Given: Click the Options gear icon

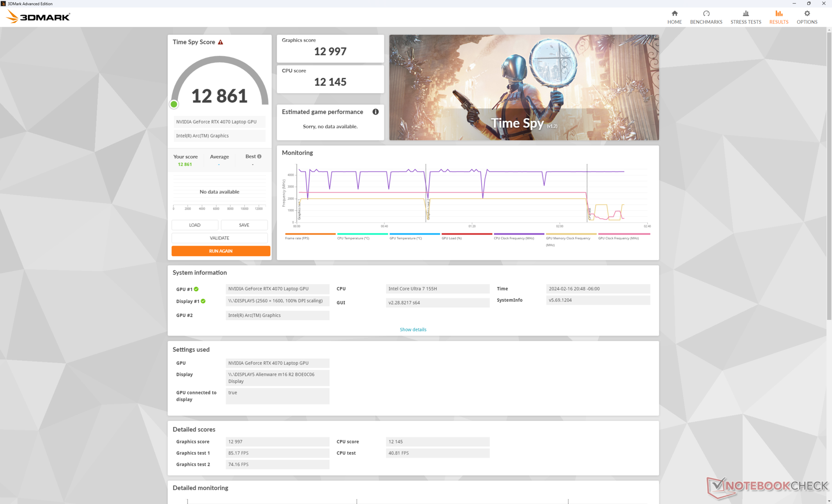Looking at the screenshot, I should coord(806,13).
